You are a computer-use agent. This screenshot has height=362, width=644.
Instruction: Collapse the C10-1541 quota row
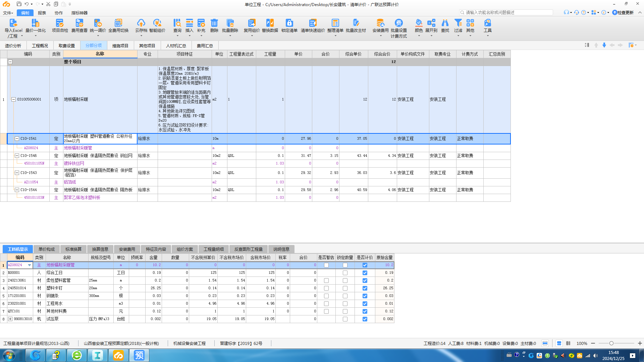(x=17, y=138)
